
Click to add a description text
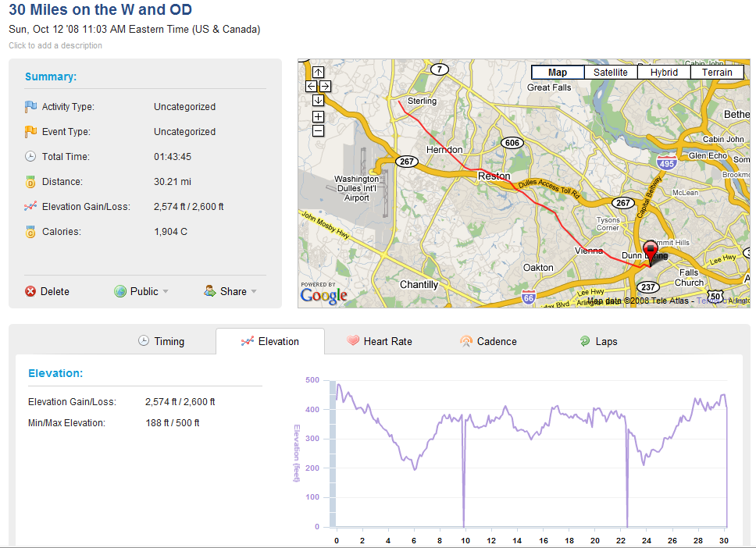55,45
